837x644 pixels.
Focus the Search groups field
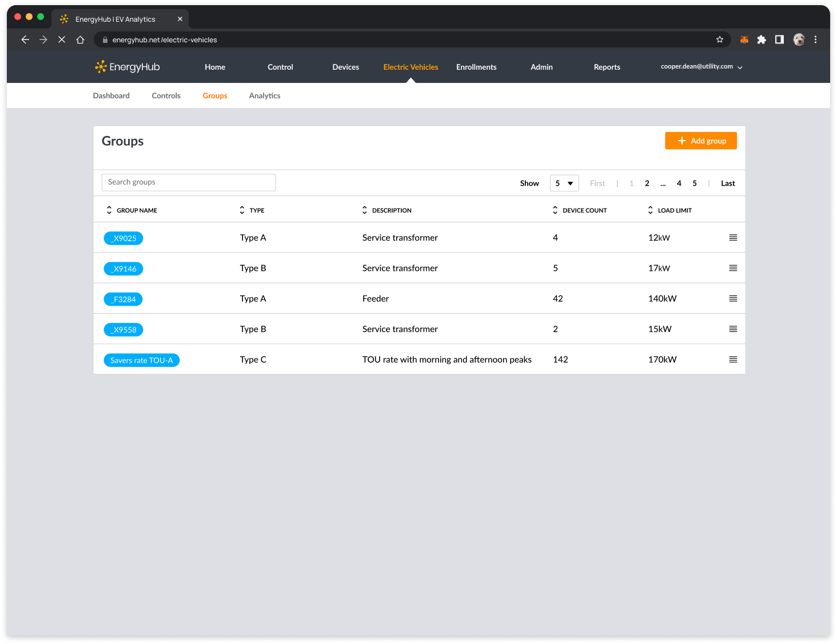point(188,182)
